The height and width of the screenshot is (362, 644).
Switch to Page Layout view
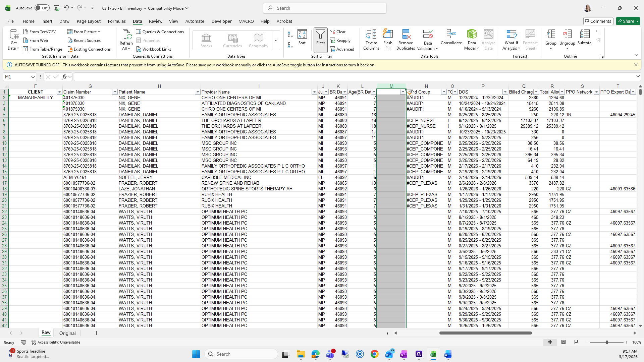pyautogui.click(x=563, y=342)
